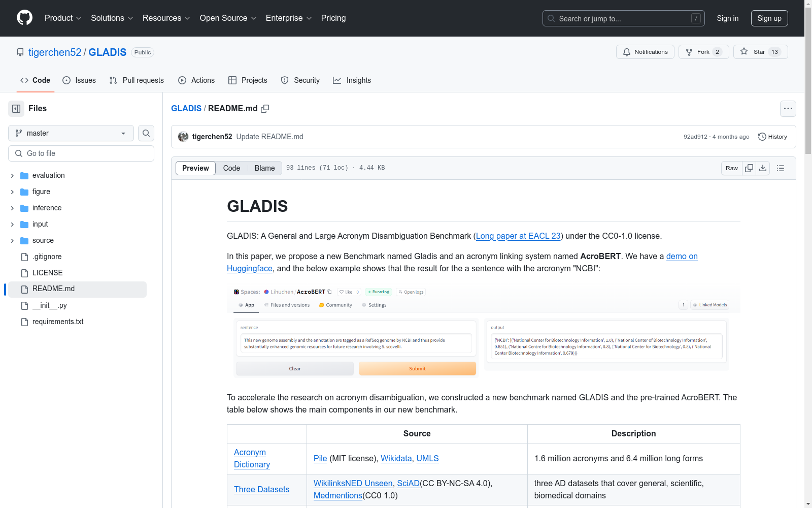The height and width of the screenshot is (508, 812).
Task: Click the GitHub logo icon
Action: [x=24, y=18]
